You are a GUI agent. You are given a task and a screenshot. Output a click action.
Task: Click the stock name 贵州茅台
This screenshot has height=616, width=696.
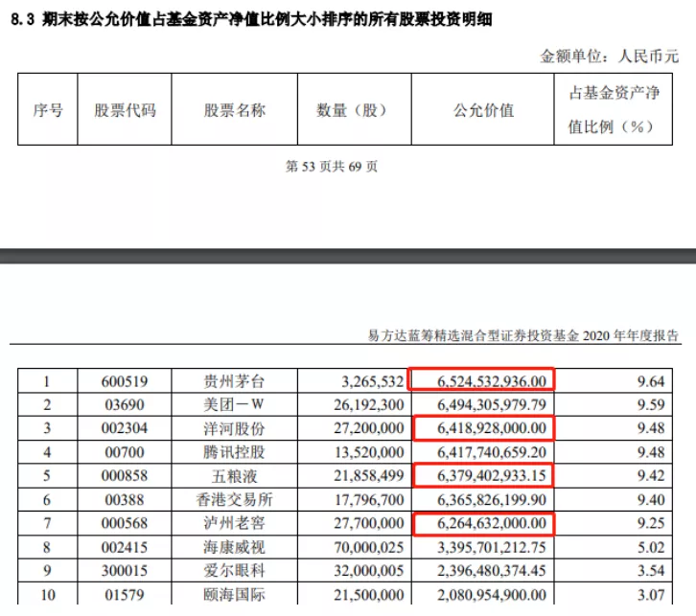[234, 381]
